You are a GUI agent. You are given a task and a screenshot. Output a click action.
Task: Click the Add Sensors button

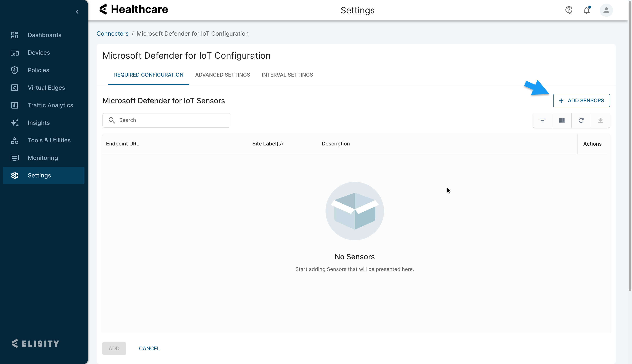click(581, 101)
